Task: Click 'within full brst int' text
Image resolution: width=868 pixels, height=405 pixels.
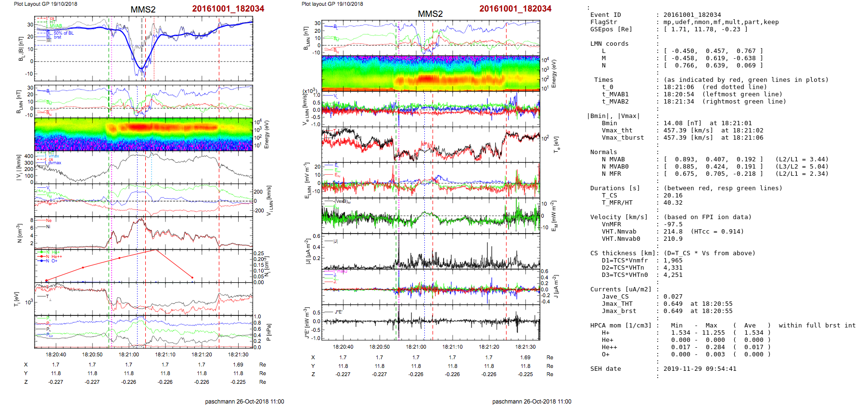Action: point(817,326)
